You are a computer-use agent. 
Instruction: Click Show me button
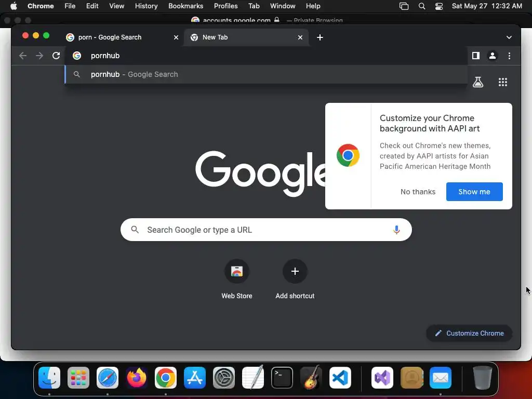click(x=474, y=192)
